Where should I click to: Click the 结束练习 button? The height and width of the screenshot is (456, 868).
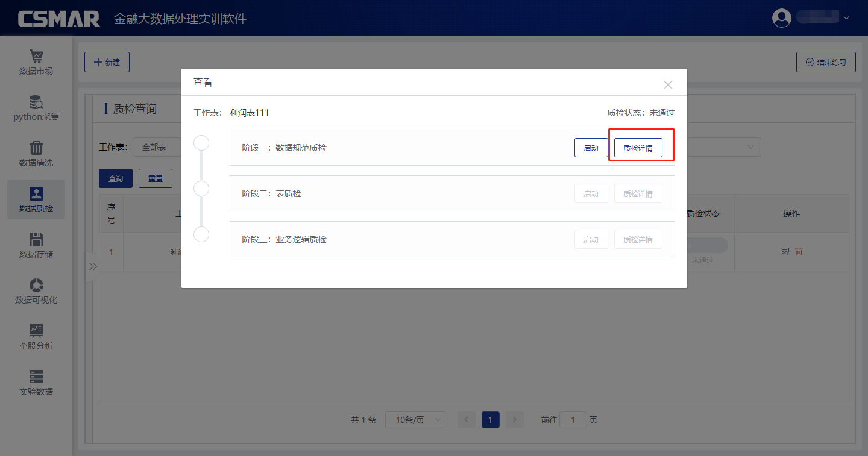(826, 62)
